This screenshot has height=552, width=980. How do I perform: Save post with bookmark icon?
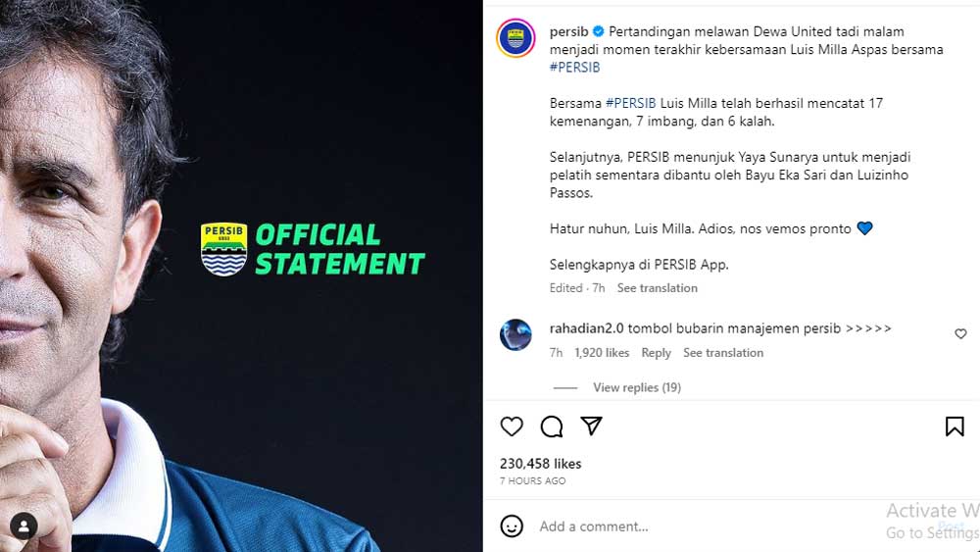point(955,427)
